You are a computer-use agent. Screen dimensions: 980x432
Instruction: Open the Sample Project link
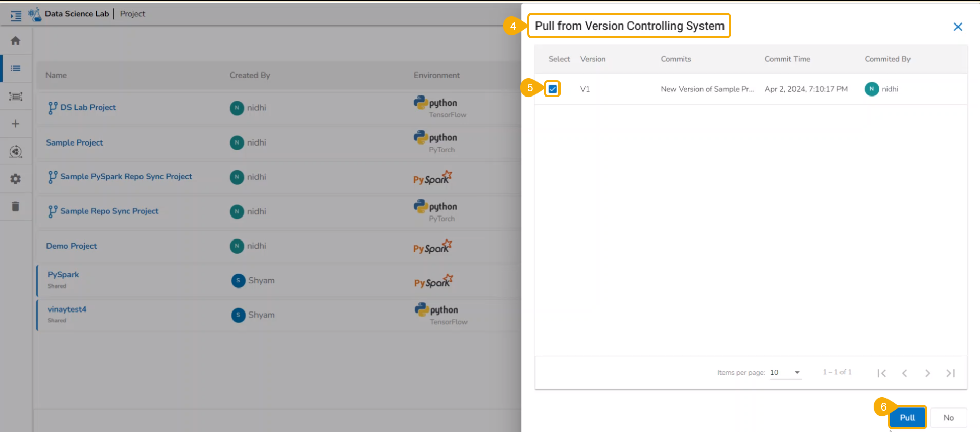tap(75, 142)
